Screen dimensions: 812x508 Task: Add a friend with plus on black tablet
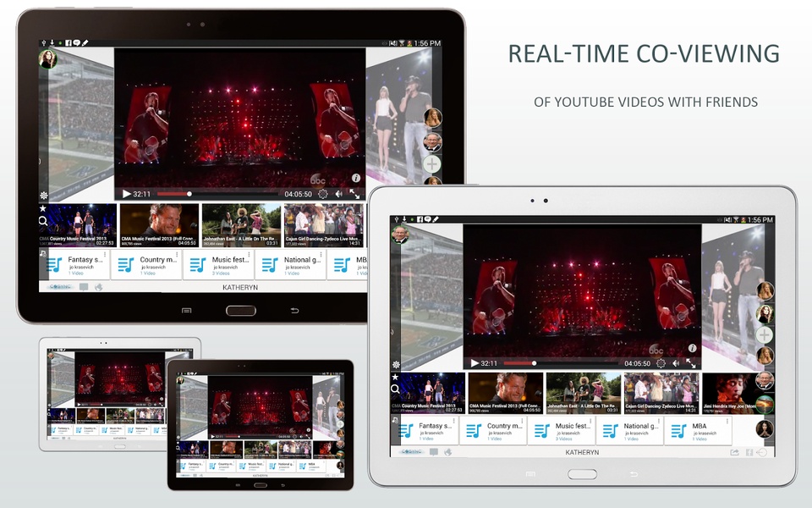[432, 164]
